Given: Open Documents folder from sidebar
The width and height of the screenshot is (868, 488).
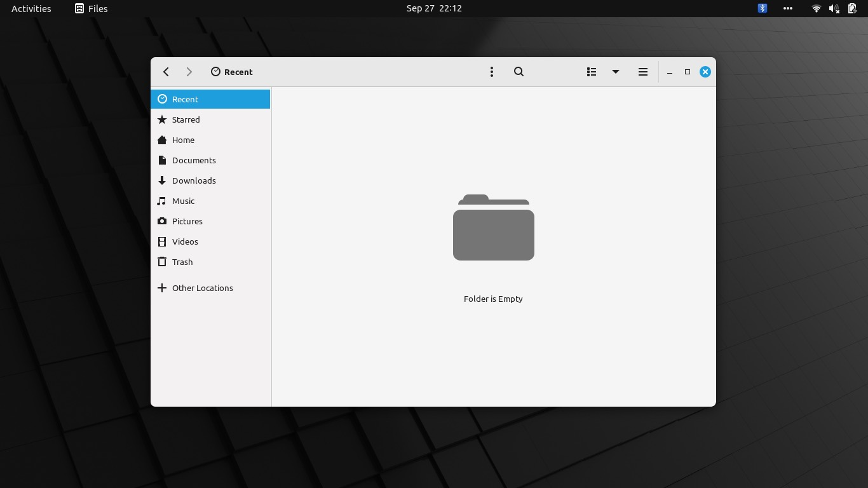Looking at the screenshot, I should (194, 160).
